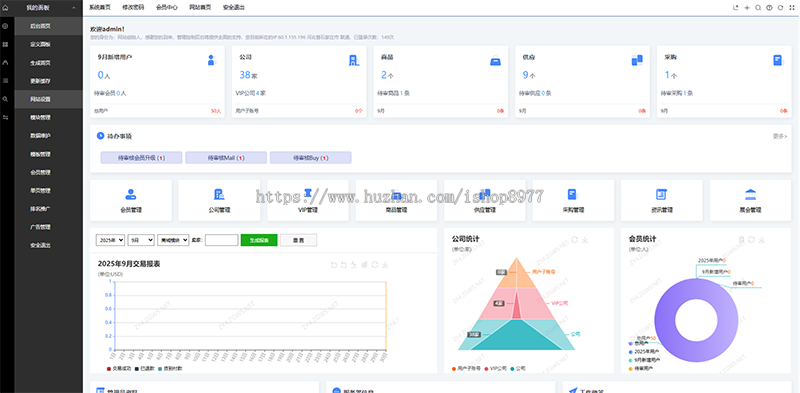Click the 待审核Buy (1) button
This screenshot has width=800, height=393.
click(311, 158)
